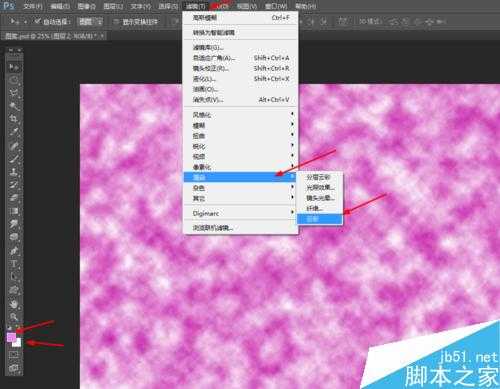Choose 消失点(V)... Alt+Ctrl+V entry

pos(240,99)
